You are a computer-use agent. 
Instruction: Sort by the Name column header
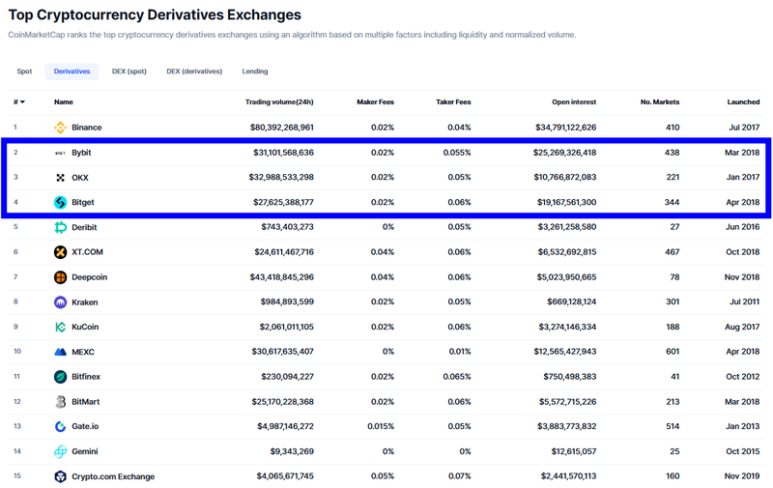(x=64, y=102)
